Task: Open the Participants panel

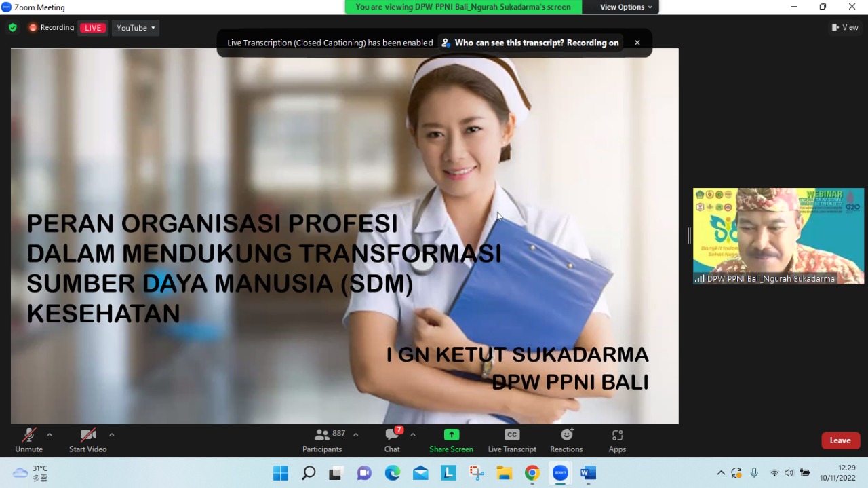Action: click(x=323, y=440)
